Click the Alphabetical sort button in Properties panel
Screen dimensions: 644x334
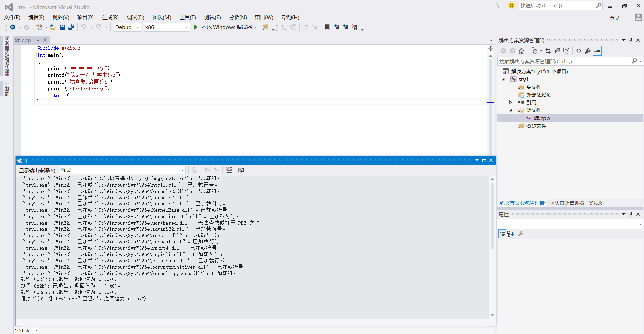tap(510, 234)
